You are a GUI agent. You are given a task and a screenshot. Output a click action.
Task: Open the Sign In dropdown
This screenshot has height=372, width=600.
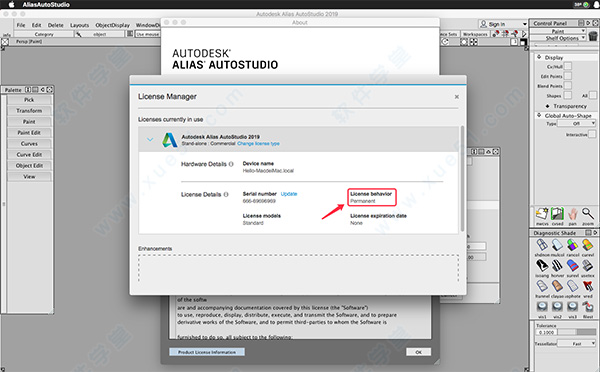pyautogui.click(x=502, y=24)
